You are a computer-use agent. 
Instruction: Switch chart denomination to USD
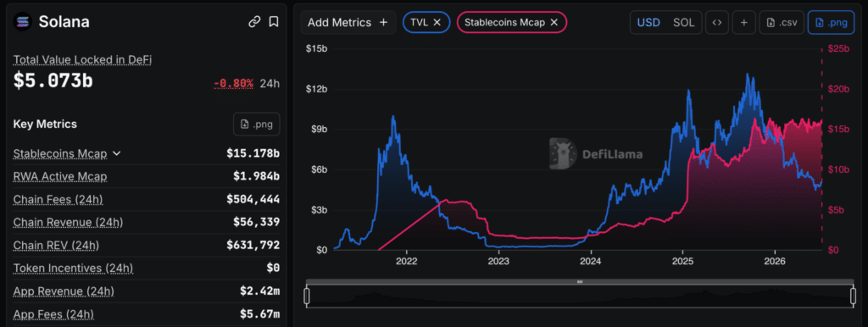click(x=648, y=23)
